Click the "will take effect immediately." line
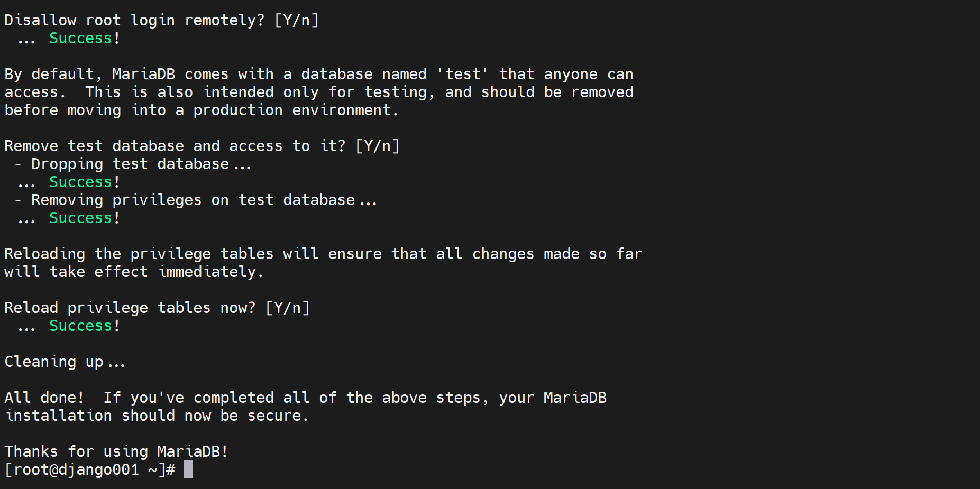 (134, 272)
